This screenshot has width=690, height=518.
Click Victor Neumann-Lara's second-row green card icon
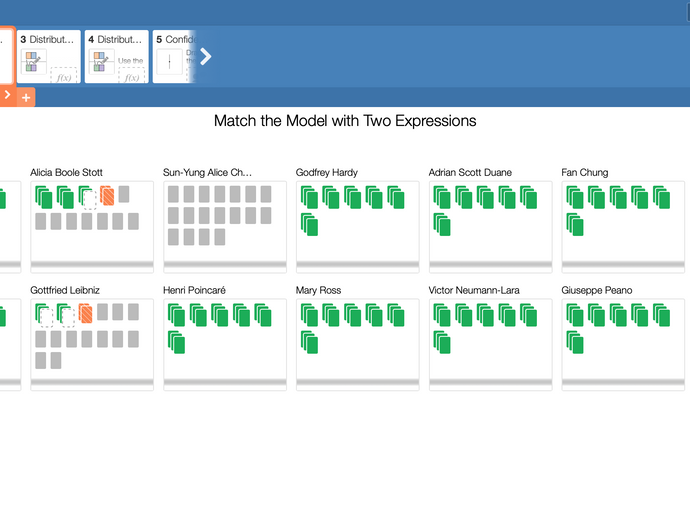click(x=442, y=342)
